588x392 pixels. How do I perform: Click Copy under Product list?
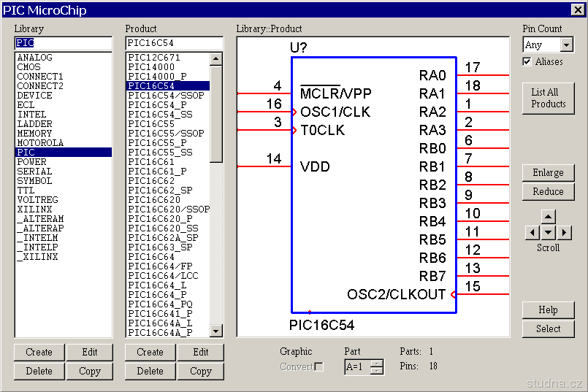[201, 371]
